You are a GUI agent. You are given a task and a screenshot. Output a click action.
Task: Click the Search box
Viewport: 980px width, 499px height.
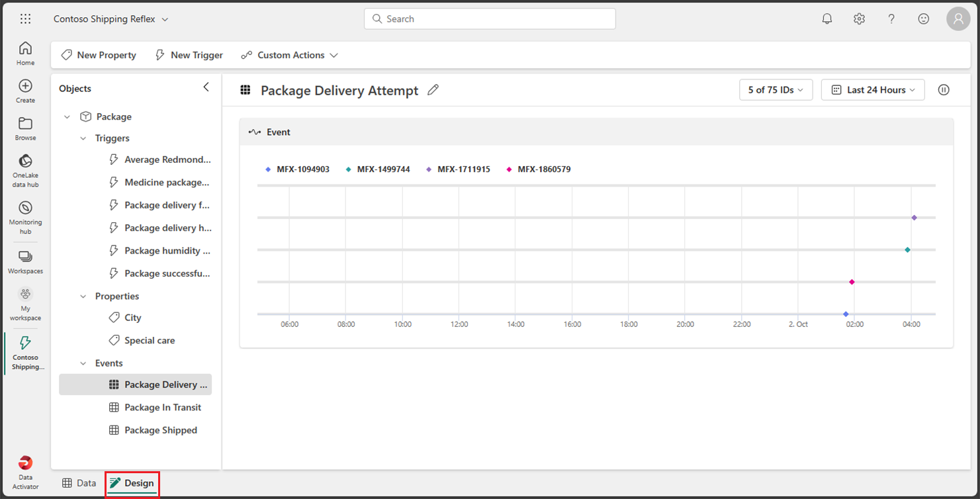click(x=490, y=19)
